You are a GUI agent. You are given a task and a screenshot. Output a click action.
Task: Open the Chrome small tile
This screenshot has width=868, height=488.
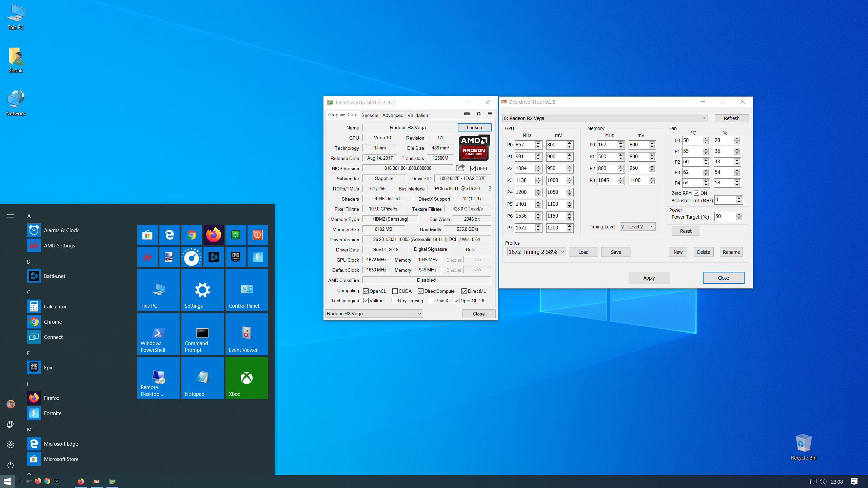192,235
